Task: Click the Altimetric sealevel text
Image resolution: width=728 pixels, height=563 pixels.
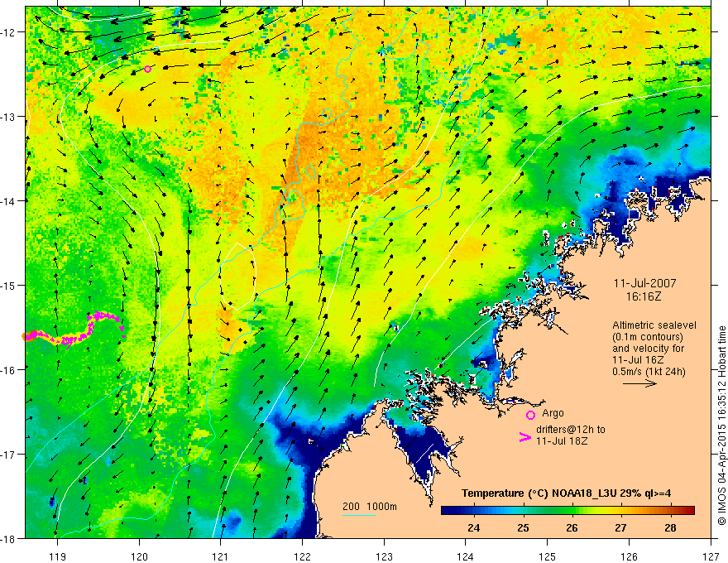Action: [x=654, y=325]
